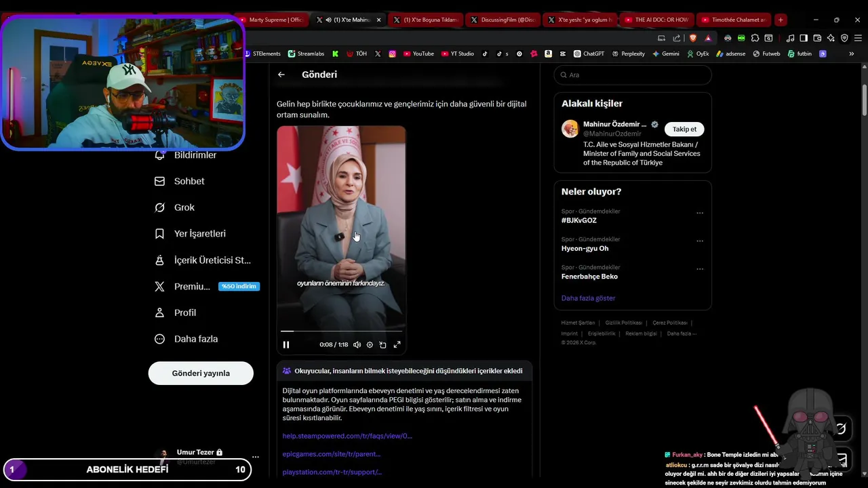
Task: Open the YouTube bookmark
Action: pos(418,54)
